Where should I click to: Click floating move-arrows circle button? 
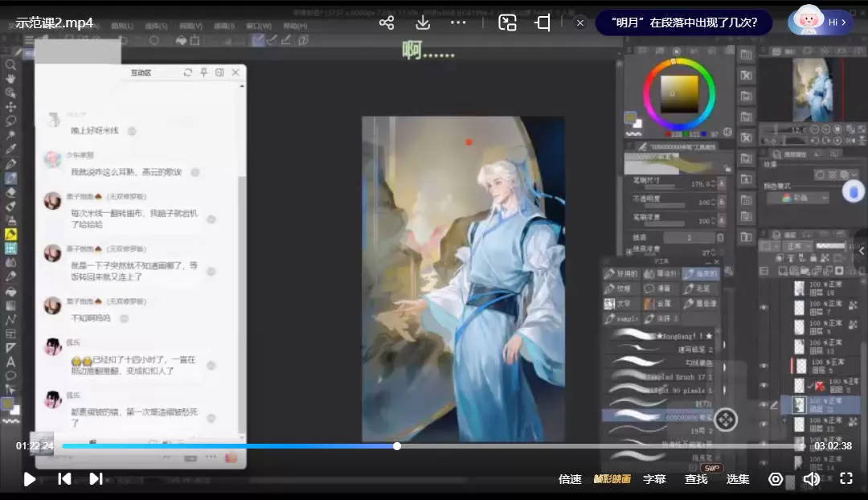(726, 419)
